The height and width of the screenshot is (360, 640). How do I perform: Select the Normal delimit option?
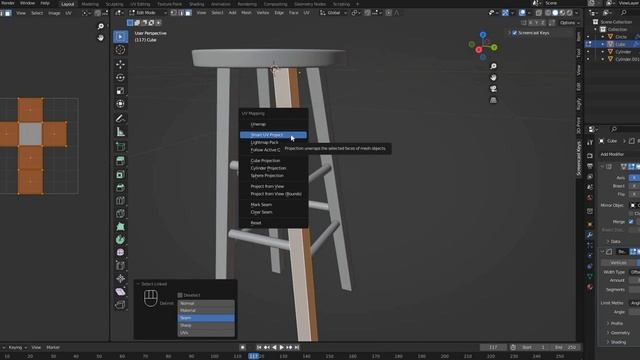click(206, 303)
